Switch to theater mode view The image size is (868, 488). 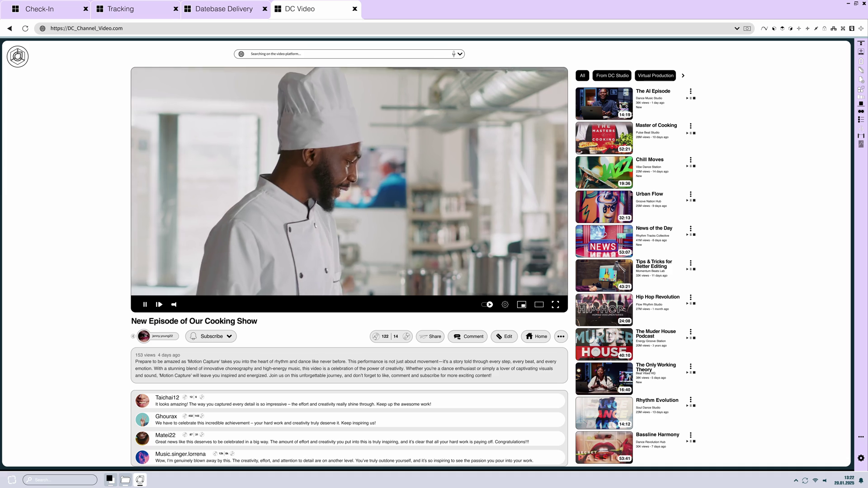[539, 305]
